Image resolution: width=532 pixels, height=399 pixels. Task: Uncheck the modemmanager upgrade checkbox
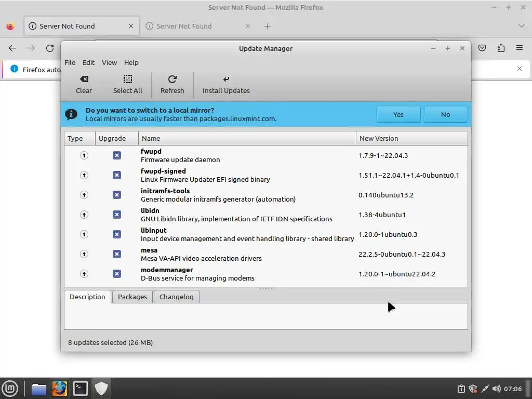[117, 274]
